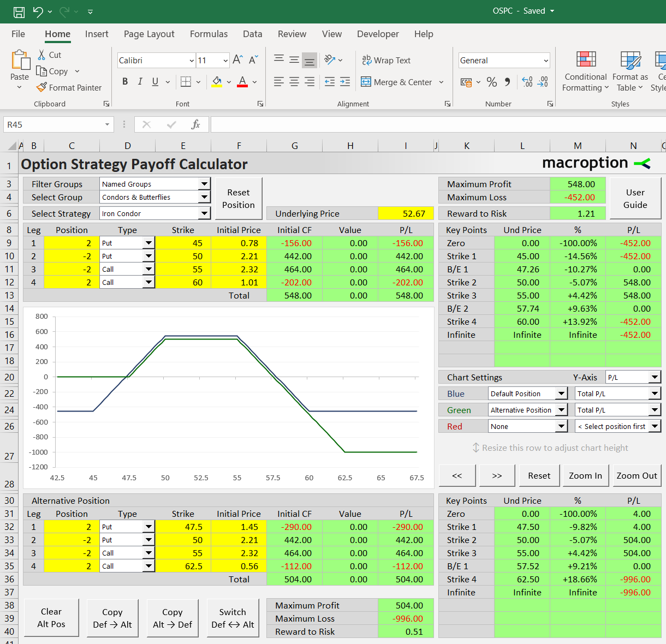Open the Select Strategy Iron Condor dropdown
Image resolution: width=666 pixels, height=644 pixels.
tap(205, 213)
